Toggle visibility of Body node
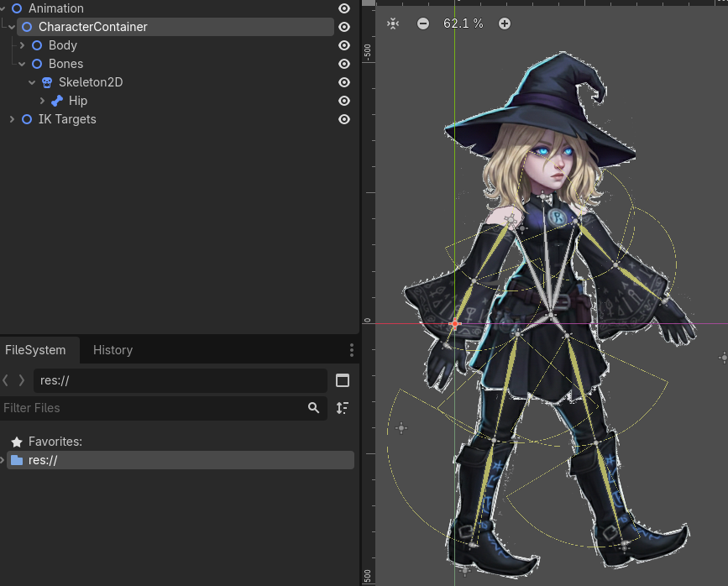Viewport: 728px width, 586px height. [344, 45]
